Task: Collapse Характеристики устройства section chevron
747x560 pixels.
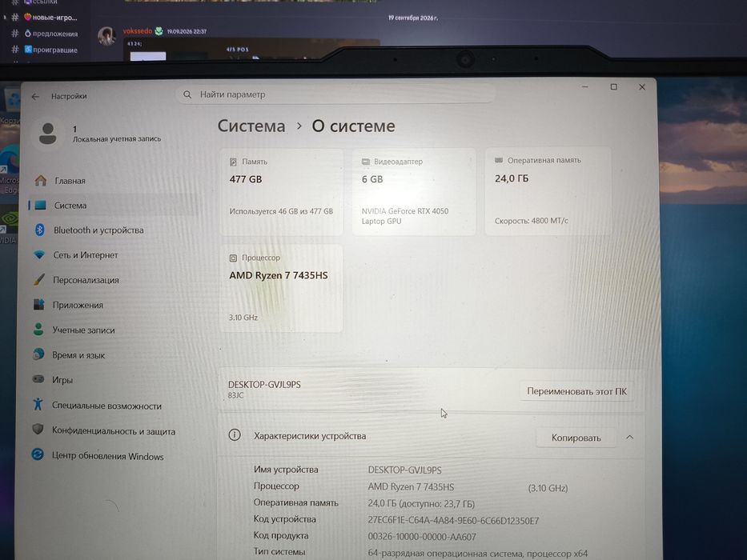Action: [x=630, y=437]
